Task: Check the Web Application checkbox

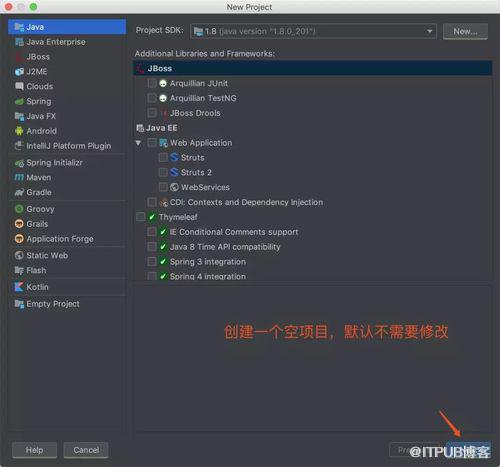Action: click(x=152, y=143)
